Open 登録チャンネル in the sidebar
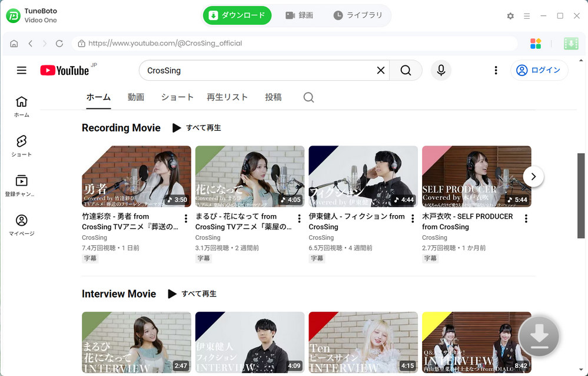Image resolution: width=588 pixels, height=376 pixels. tap(21, 186)
